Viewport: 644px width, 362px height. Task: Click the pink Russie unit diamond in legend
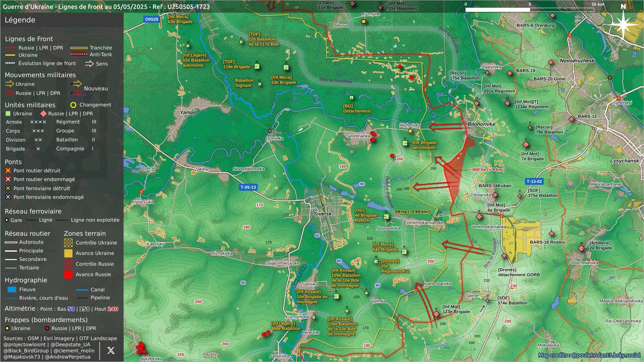tap(43, 114)
